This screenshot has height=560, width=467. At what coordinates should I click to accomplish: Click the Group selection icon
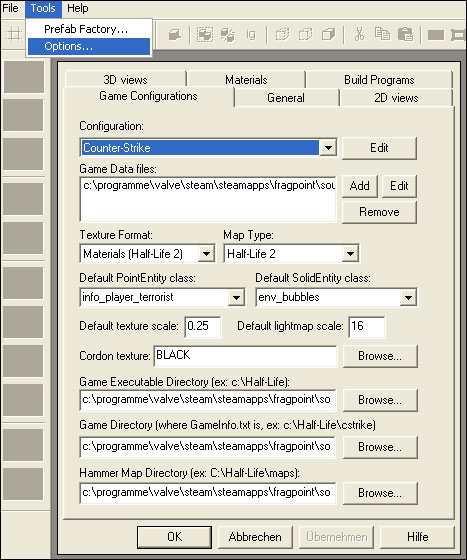point(205,35)
